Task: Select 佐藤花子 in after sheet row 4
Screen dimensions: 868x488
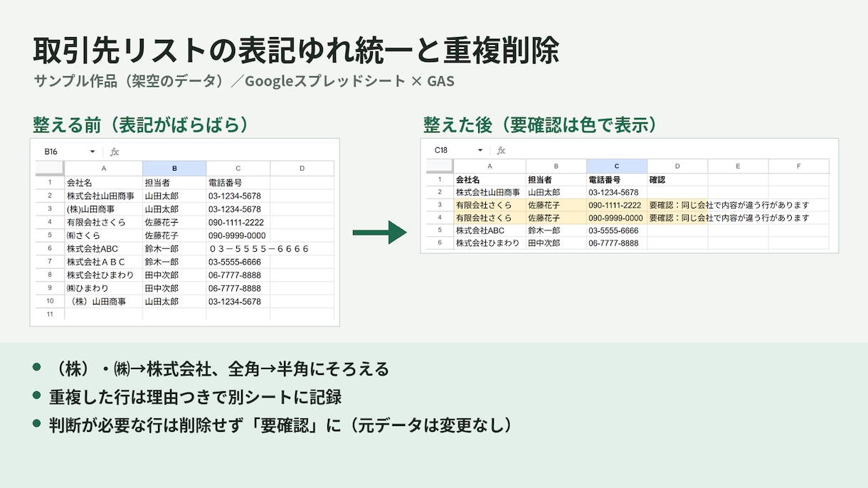Action: [x=556, y=218]
